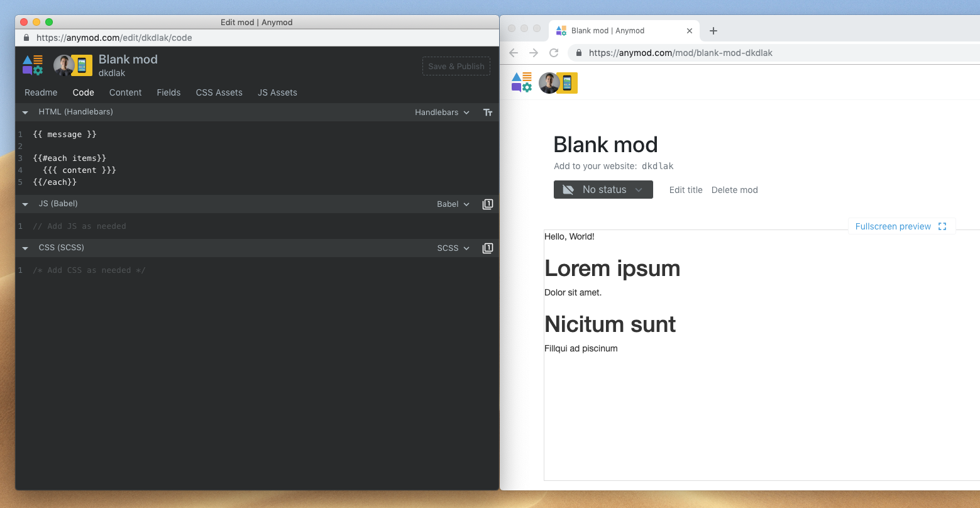
Task: Collapse the HTML (Handlebars) section
Action: 25,113
